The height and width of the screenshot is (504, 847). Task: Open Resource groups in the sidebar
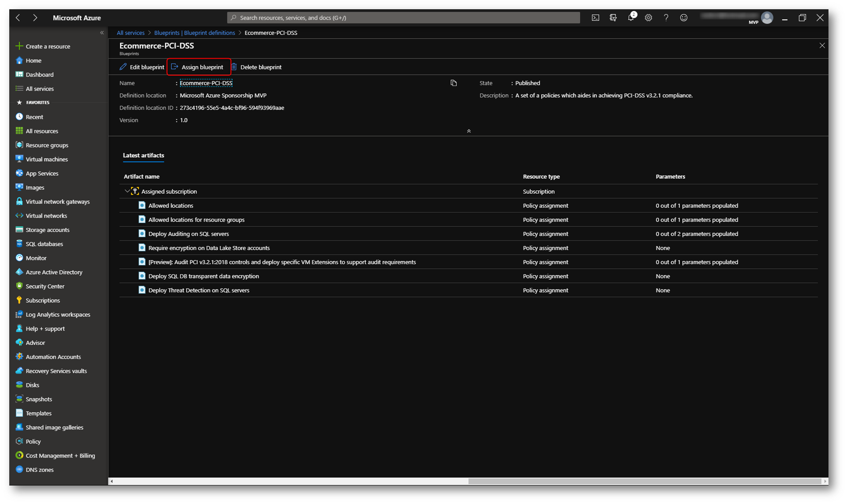(x=47, y=145)
